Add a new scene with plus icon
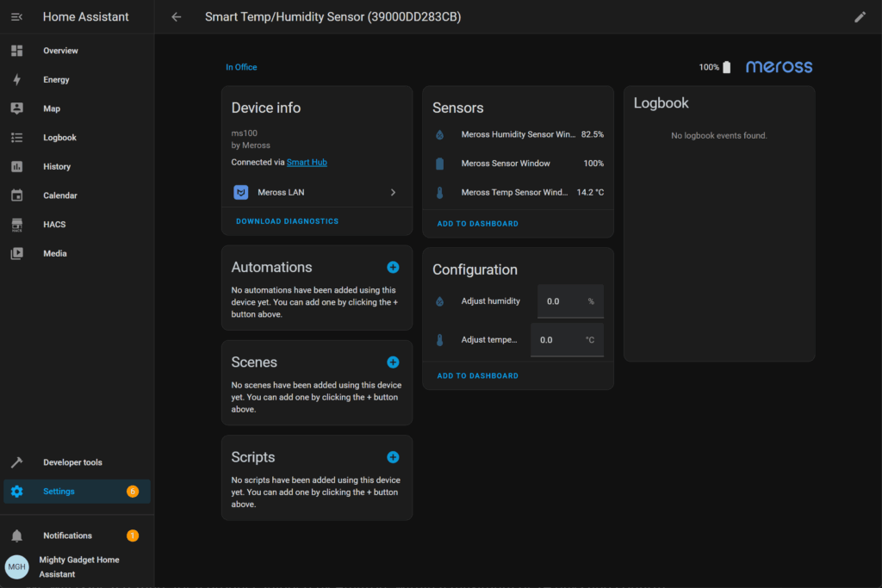 393,362
